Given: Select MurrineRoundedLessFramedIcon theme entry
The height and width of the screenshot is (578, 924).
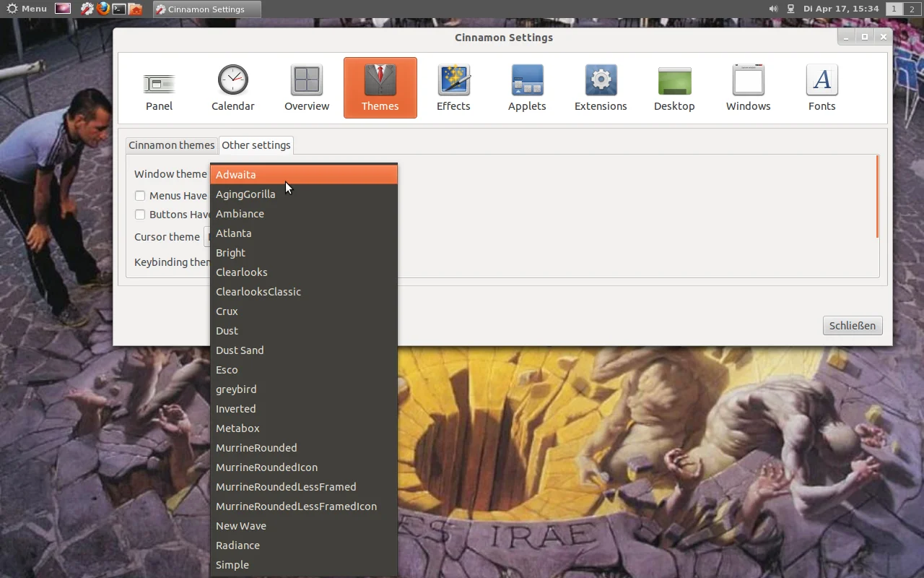Looking at the screenshot, I should coord(303,506).
